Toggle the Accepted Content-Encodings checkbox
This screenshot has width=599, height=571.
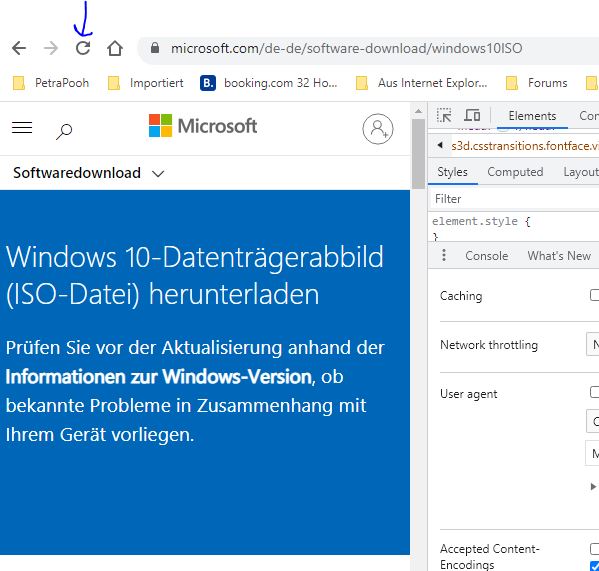click(594, 548)
